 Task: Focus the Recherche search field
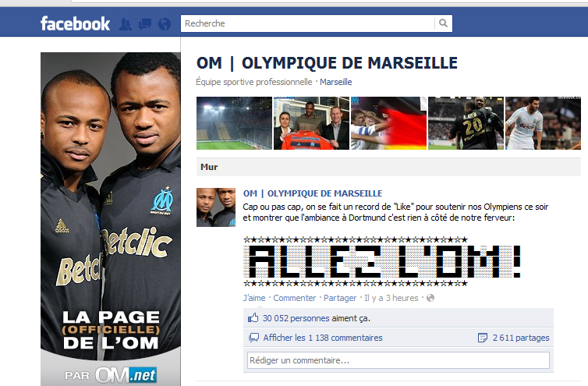click(x=307, y=23)
